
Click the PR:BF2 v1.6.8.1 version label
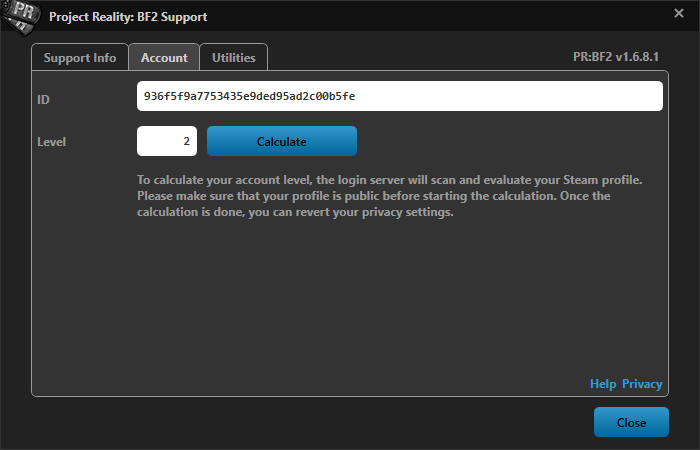(x=616, y=57)
